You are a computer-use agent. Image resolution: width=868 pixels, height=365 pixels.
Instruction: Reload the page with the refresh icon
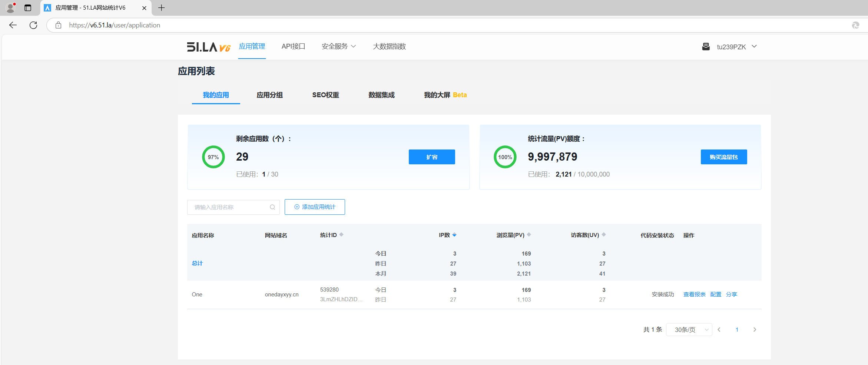(x=33, y=25)
